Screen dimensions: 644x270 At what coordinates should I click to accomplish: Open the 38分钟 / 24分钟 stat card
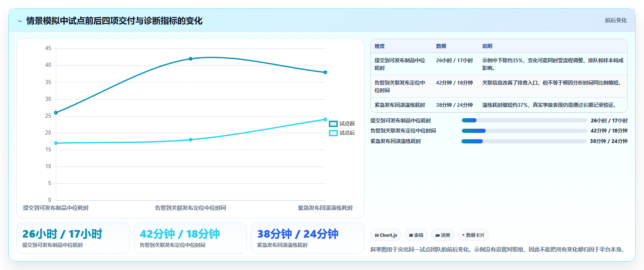(307, 238)
